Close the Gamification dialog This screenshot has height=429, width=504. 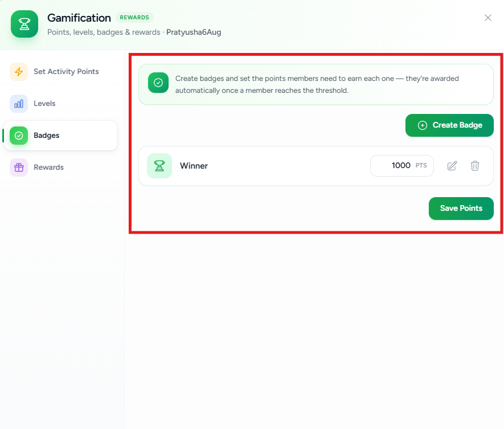click(x=488, y=18)
